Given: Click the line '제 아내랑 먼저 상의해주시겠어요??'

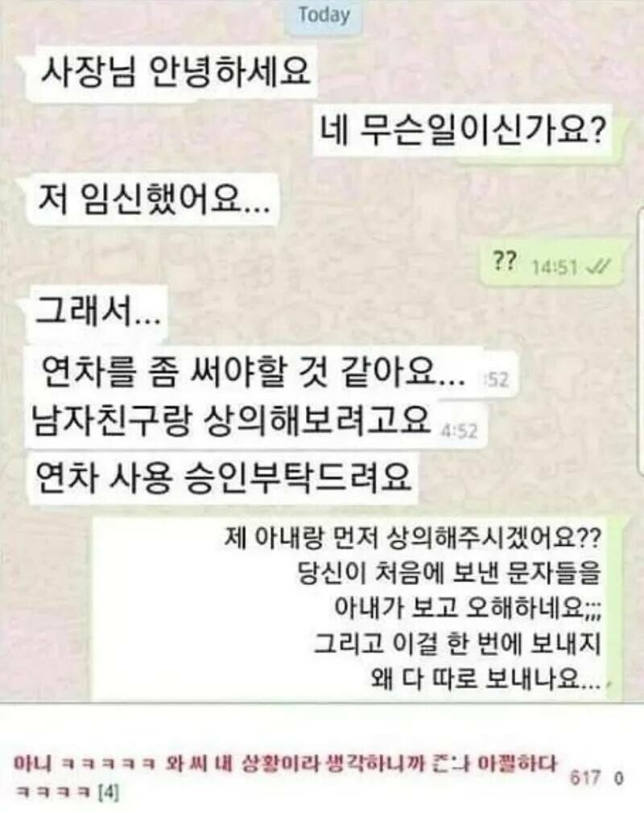Looking at the screenshot, I should pyautogui.click(x=412, y=538).
